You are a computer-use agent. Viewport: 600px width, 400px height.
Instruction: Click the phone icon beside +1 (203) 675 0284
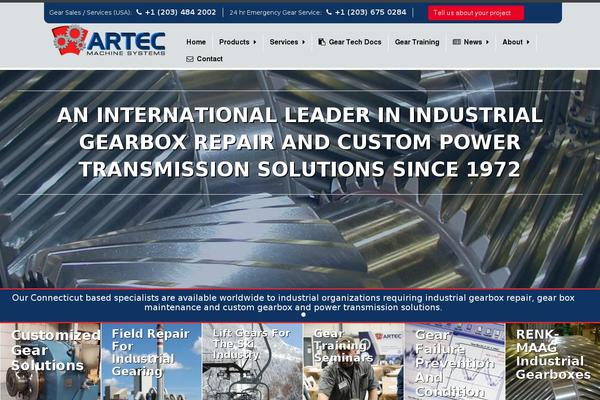(329, 12)
